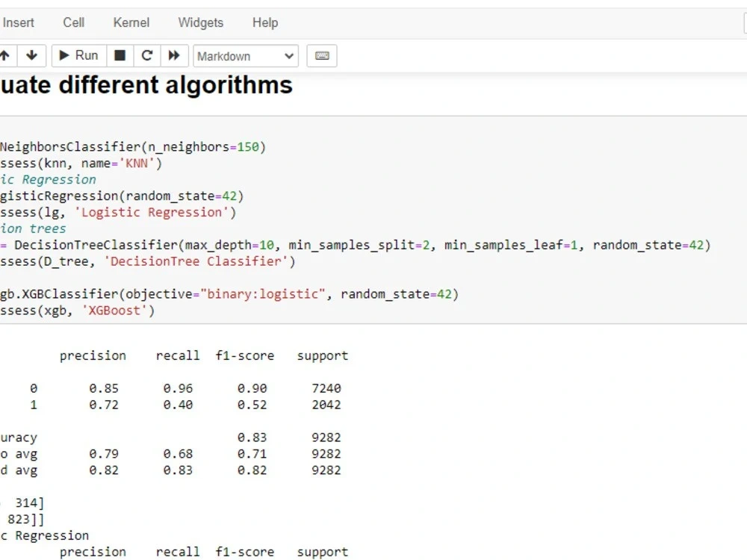Click the first 'precision' column header
The width and height of the screenshot is (747, 560).
tap(93, 356)
